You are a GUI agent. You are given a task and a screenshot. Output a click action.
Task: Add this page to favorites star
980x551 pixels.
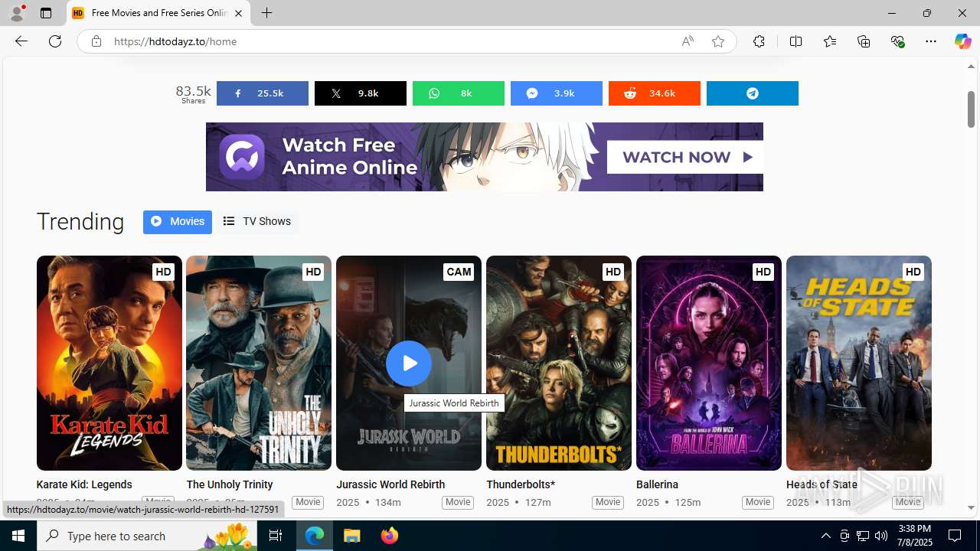(718, 41)
